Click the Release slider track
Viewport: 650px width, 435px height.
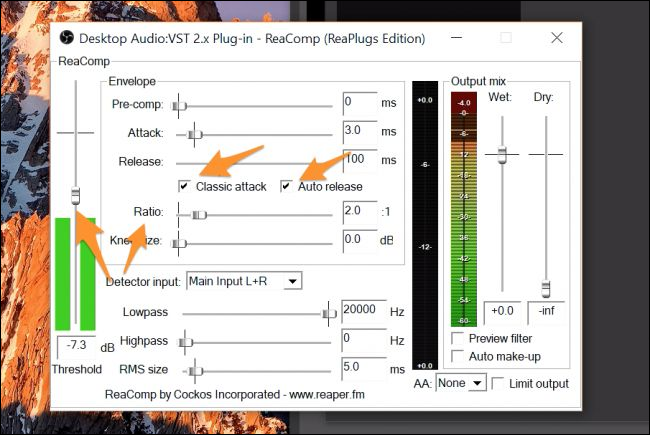254,163
